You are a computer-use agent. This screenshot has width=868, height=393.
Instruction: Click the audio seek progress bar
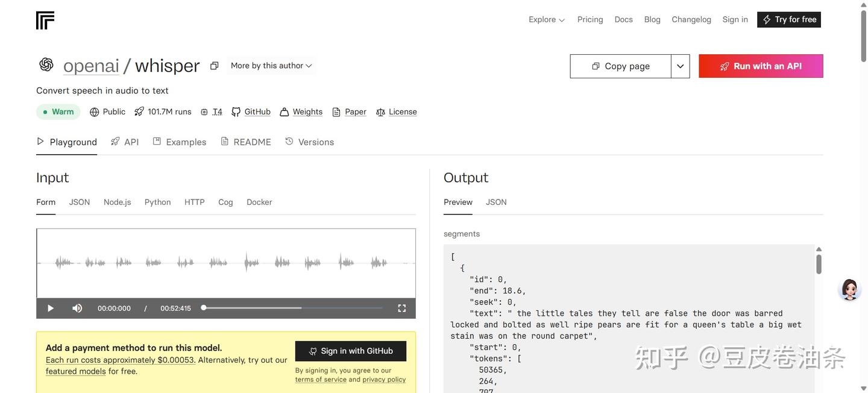point(292,308)
